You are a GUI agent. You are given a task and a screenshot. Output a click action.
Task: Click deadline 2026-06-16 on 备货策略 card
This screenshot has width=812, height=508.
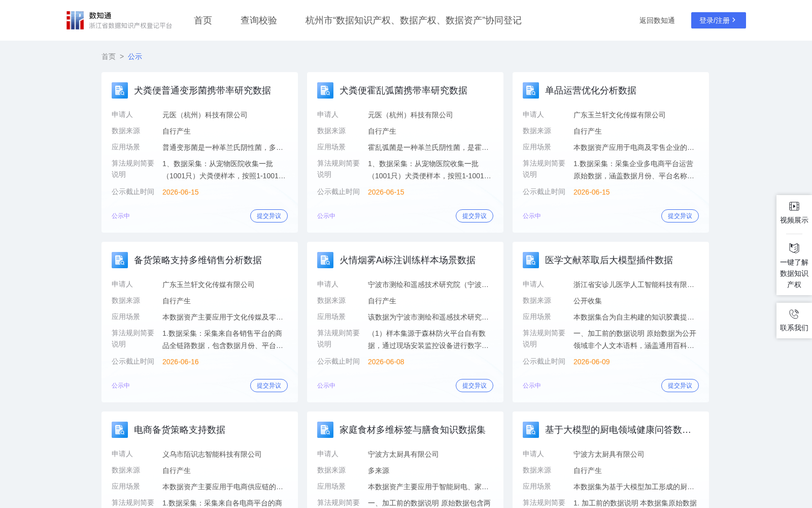[181, 362]
